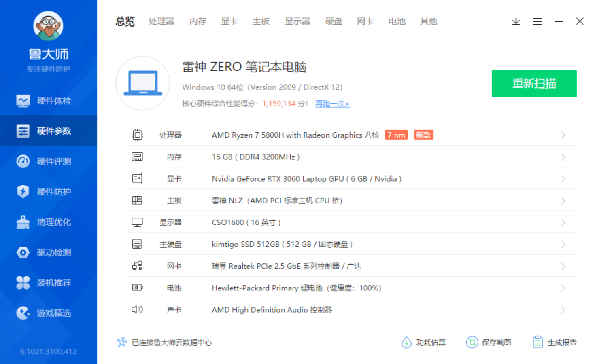Click the green 重新扫描 button
This screenshot has width=595, height=364.
pos(534,83)
